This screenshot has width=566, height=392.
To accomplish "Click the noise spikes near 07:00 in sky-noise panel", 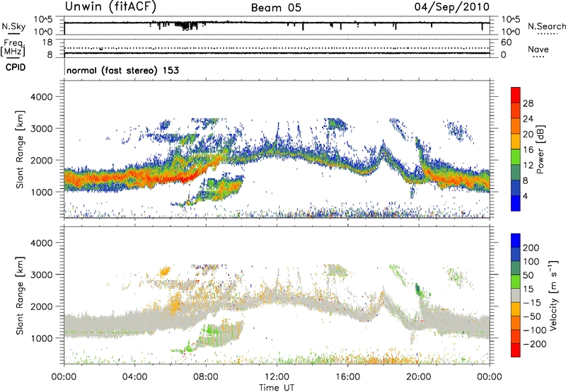I will [186, 25].
